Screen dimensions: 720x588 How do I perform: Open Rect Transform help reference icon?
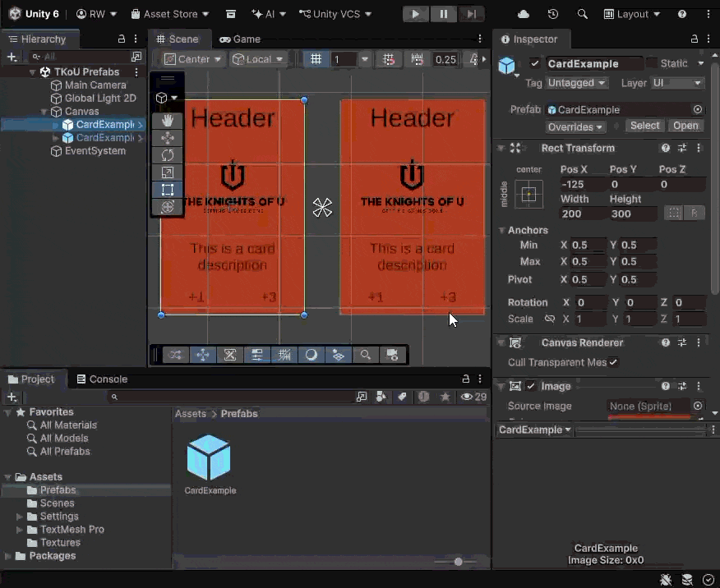666,148
